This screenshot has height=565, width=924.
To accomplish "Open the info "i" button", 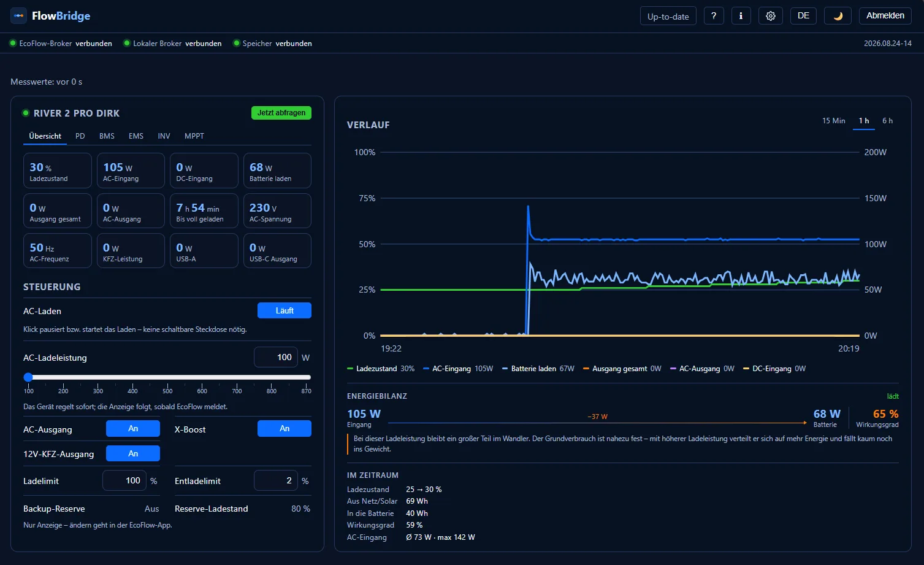I will click(x=741, y=16).
